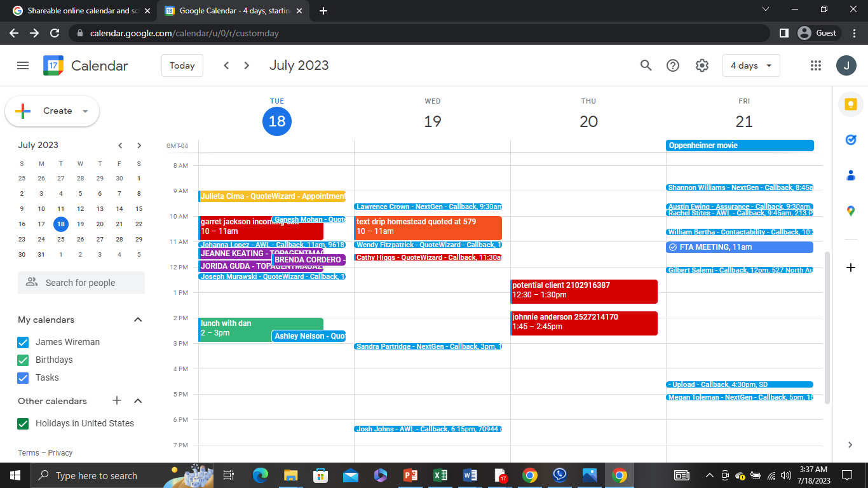Open the Create button dropdown arrow
Screen dimensions: 868x488
tap(85, 111)
